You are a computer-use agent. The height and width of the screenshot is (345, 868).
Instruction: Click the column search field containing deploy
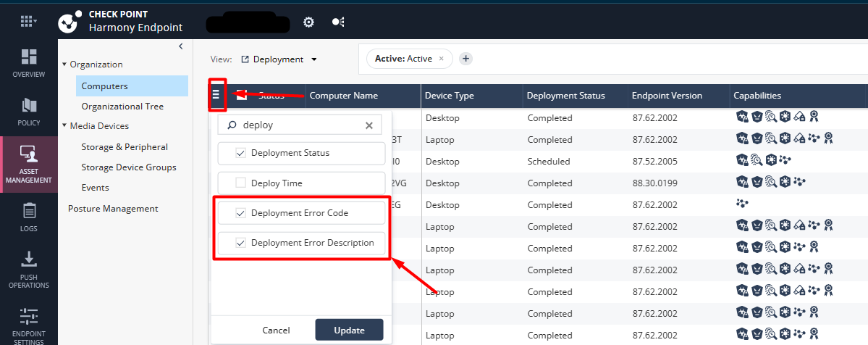click(300, 125)
